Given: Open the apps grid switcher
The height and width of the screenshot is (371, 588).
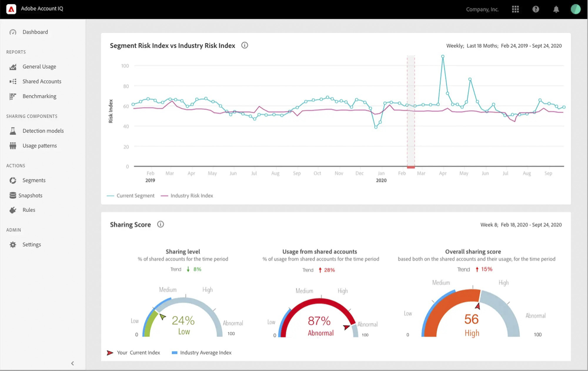Looking at the screenshot, I should (515, 9).
